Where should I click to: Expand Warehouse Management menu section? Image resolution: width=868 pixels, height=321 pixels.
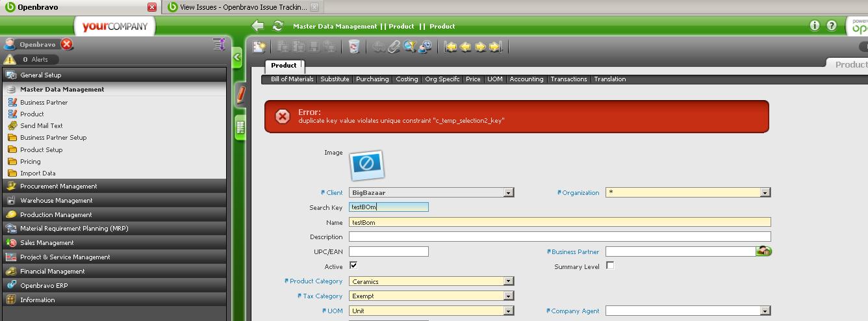(114, 200)
